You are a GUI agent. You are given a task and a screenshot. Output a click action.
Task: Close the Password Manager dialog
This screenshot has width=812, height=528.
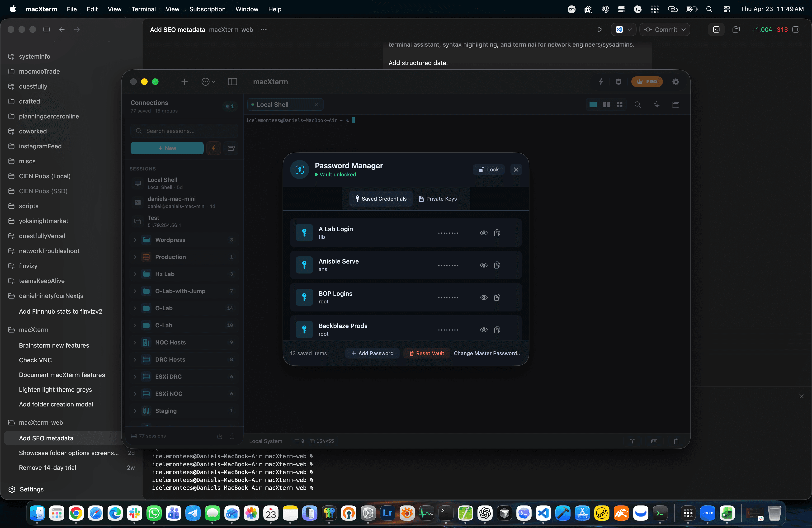tap(516, 170)
